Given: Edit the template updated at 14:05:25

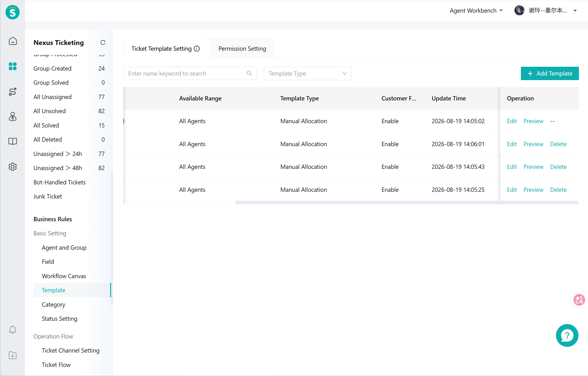Looking at the screenshot, I should click(x=512, y=190).
